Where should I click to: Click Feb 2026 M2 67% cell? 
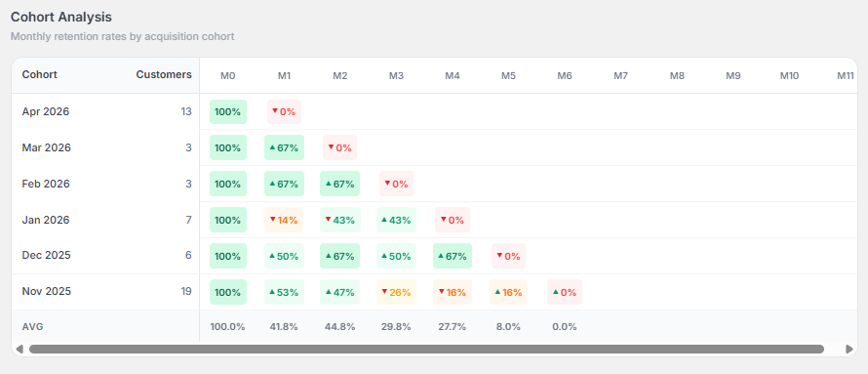click(x=340, y=184)
